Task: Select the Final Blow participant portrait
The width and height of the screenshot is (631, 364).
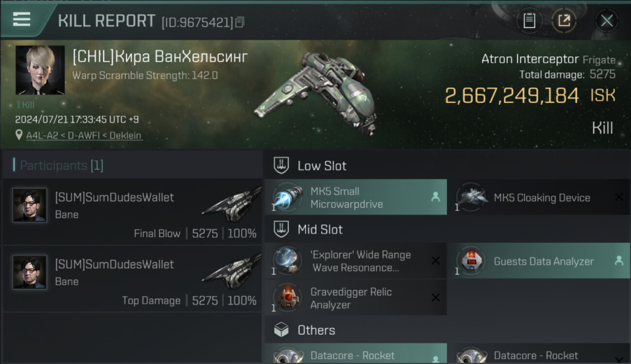Action: (30, 205)
